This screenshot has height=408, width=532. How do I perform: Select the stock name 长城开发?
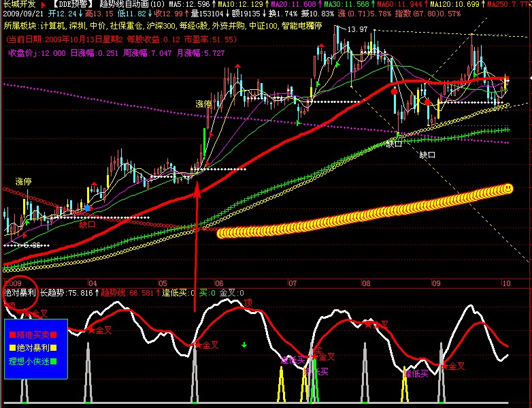point(19,4)
